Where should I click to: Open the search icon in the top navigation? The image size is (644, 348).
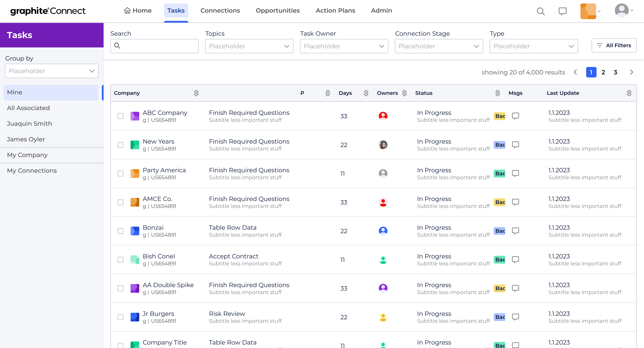540,11
